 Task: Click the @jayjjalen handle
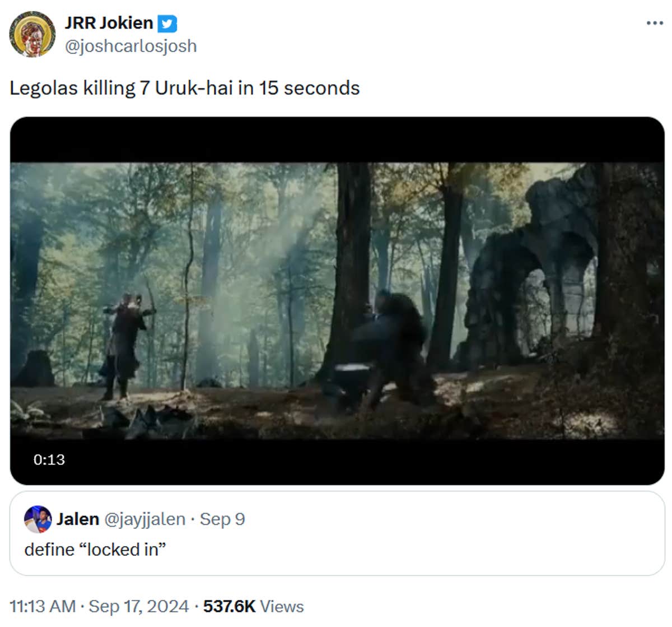click(144, 519)
